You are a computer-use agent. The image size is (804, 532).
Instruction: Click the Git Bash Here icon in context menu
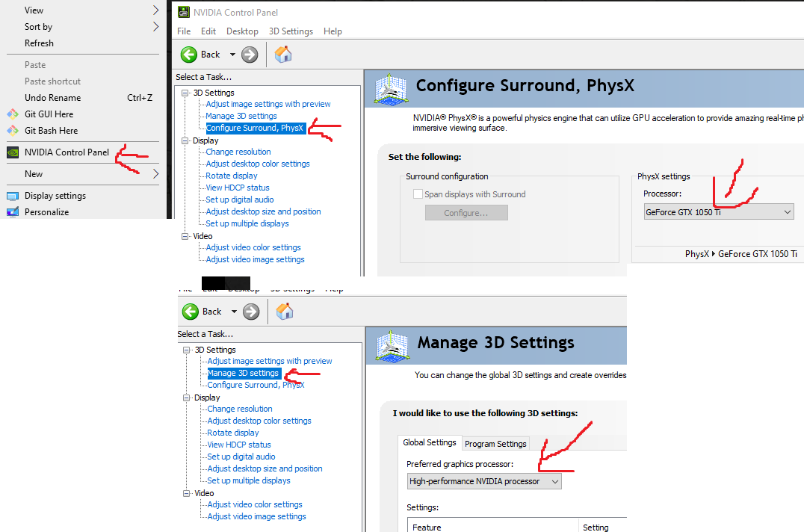coord(13,130)
